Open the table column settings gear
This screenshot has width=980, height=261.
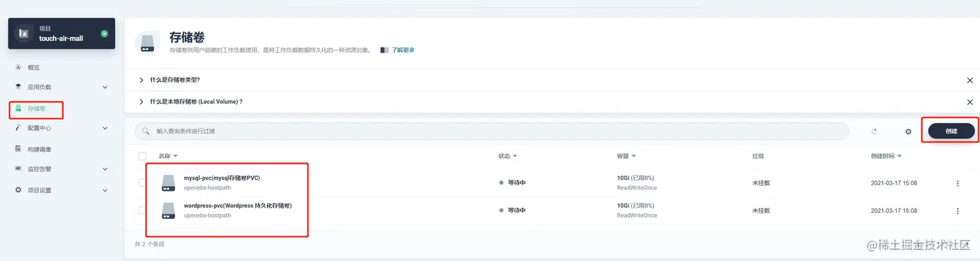908,132
